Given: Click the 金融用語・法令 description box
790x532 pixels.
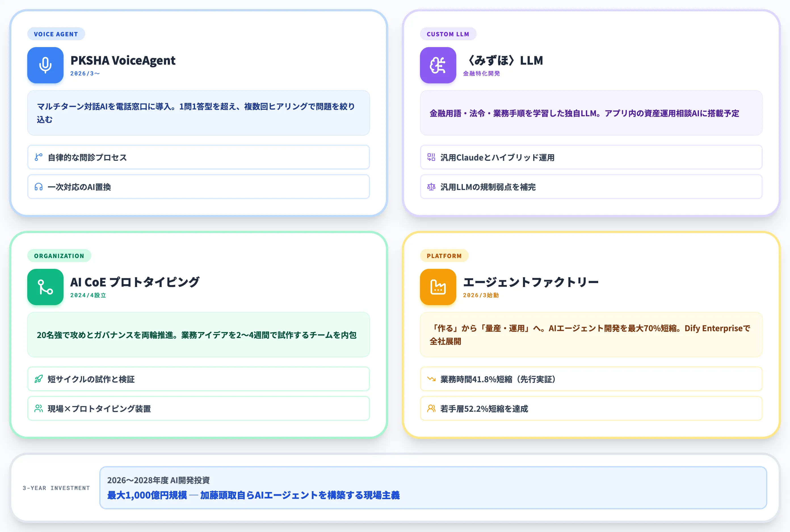Looking at the screenshot, I should click(591, 113).
